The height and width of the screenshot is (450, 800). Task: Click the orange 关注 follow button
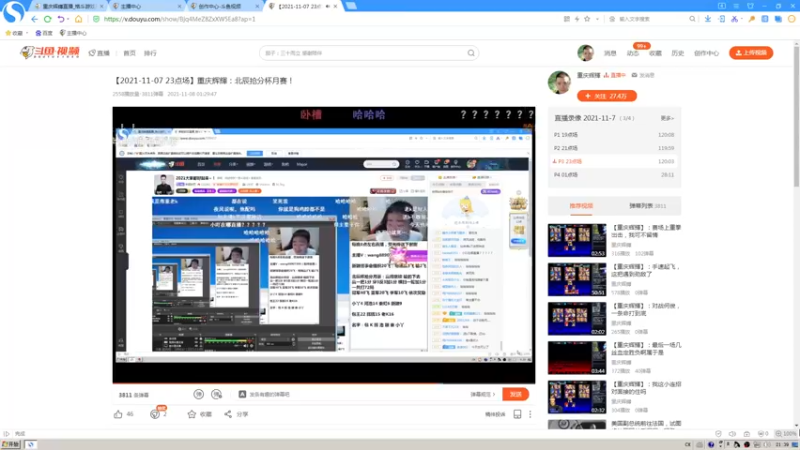(x=607, y=96)
